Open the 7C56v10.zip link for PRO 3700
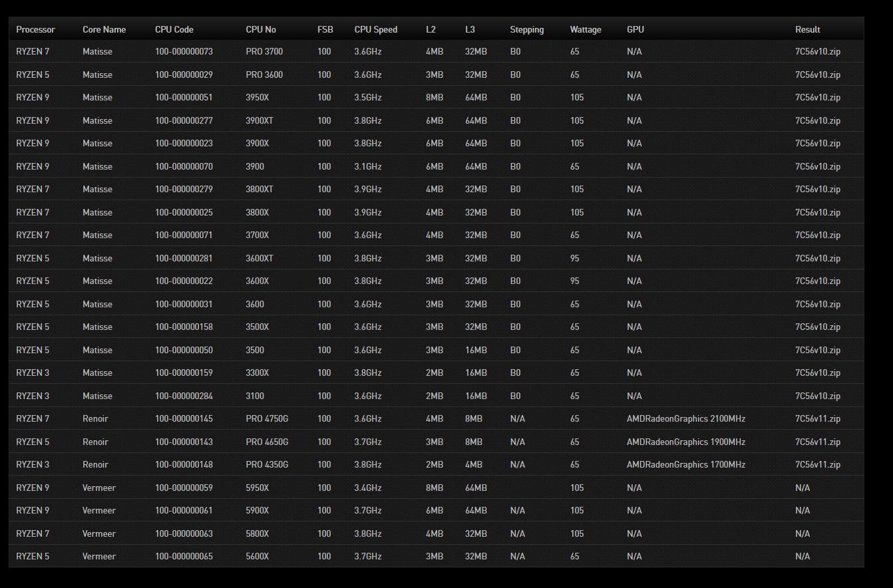Image resolution: width=893 pixels, height=588 pixels. coord(817,51)
